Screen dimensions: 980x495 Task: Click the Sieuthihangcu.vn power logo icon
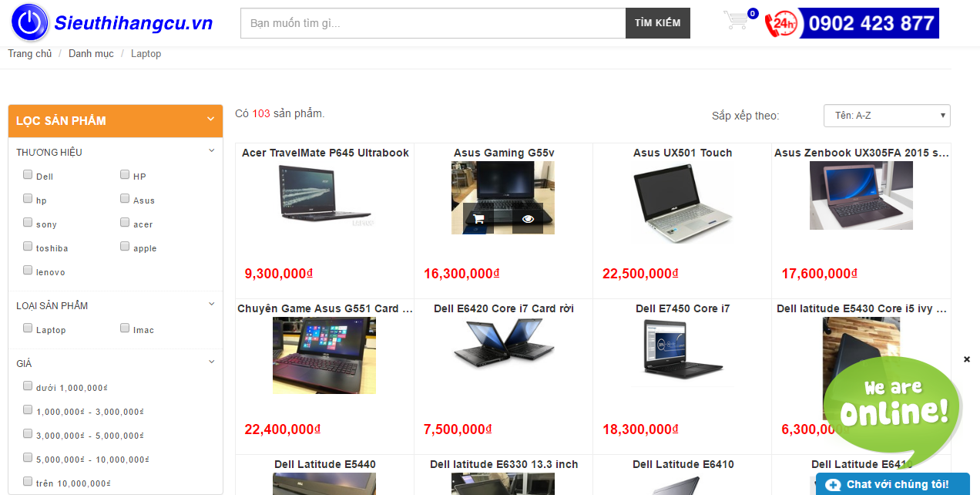30,22
